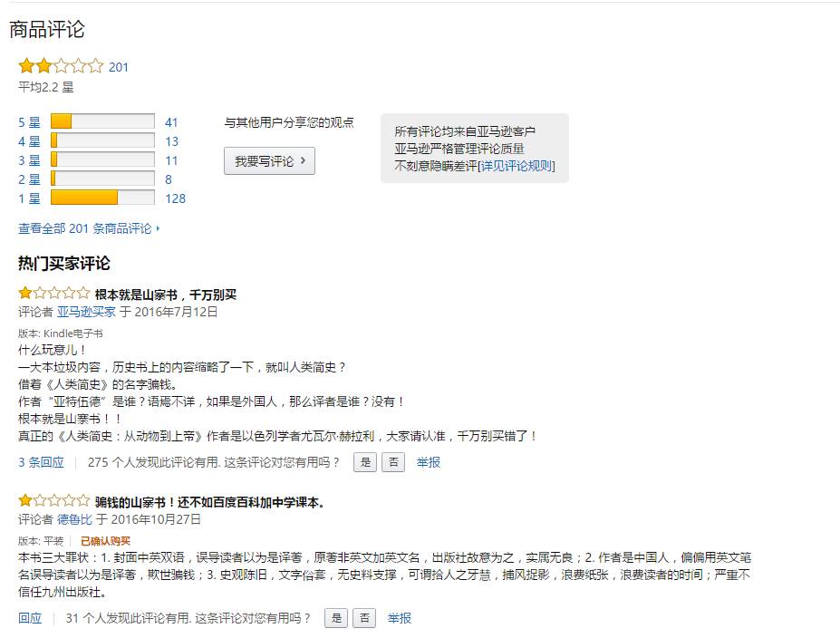Open the 201 total reviews count link
840x638 pixels.
[x=119, y=67]
